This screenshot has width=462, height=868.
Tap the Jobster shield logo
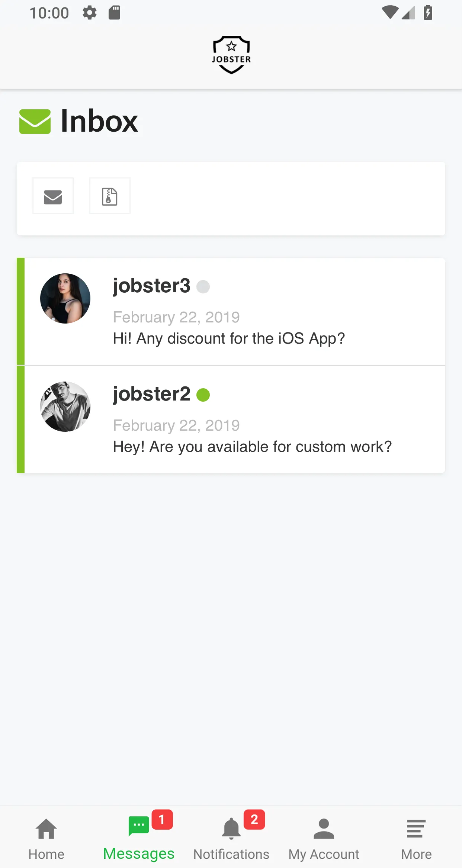point(231,55)
